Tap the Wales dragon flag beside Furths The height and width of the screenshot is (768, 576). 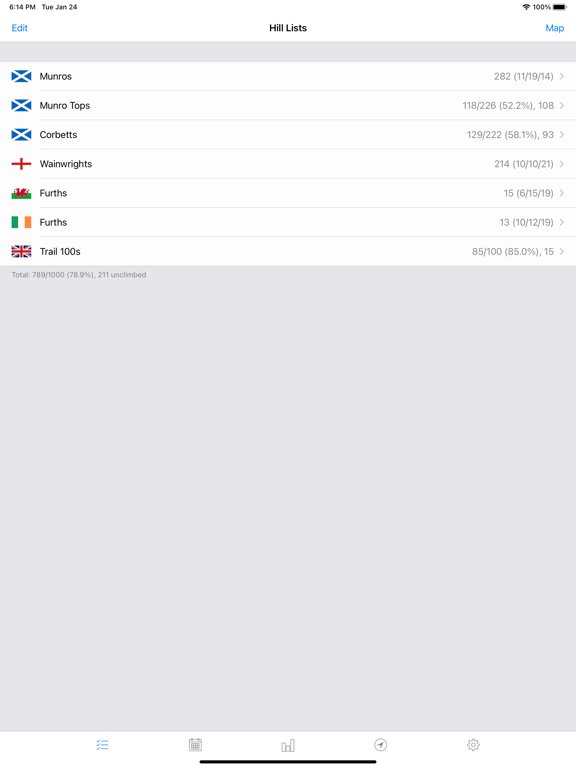21,193
